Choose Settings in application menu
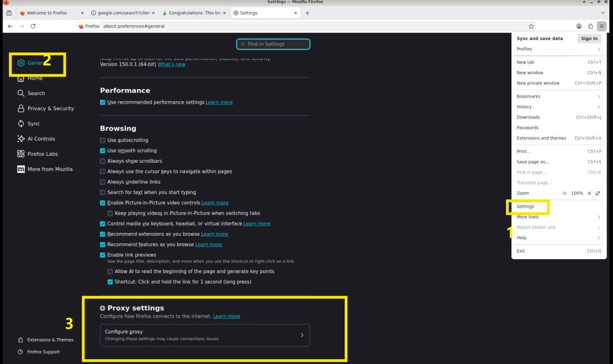The height and width of the screenshot is (364, 613). coord(559,207)
